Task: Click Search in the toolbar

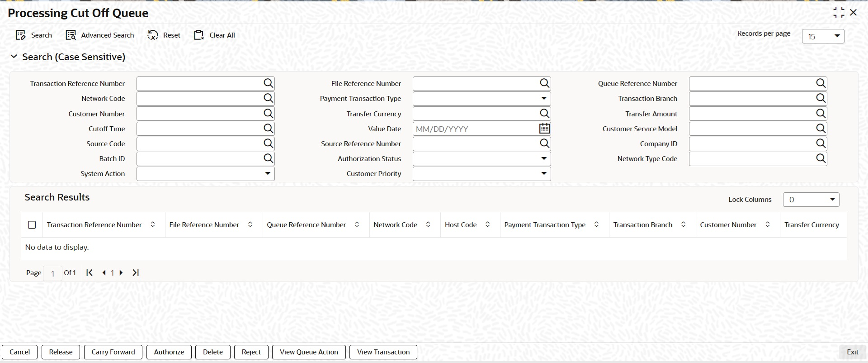Action: pyautogui.click(x=34, y=35)
